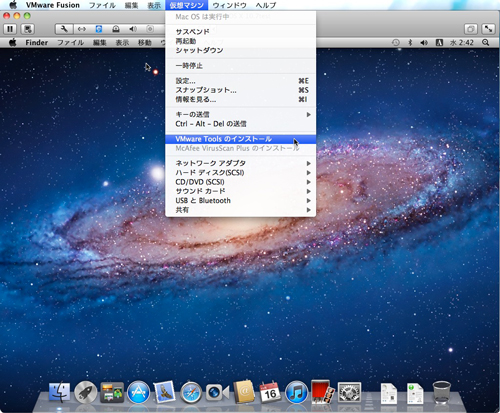Viewport: 500px width, 413px height.
Task: Launch iTunes from the Dock
Action: point(296,392)
